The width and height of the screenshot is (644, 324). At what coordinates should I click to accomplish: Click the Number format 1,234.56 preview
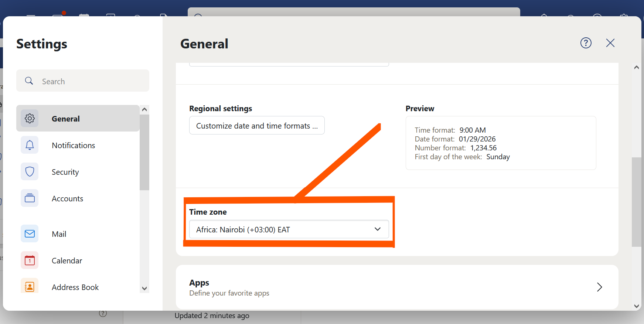456,148
